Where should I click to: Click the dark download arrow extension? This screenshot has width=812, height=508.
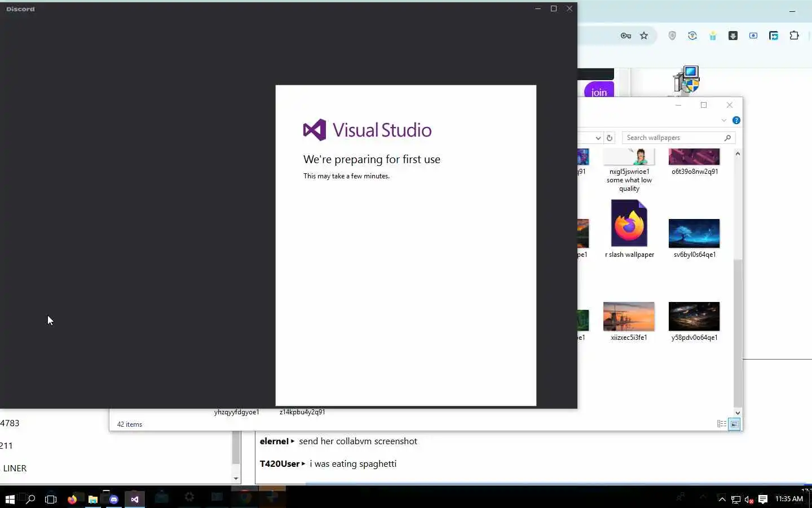click(733, 36)
